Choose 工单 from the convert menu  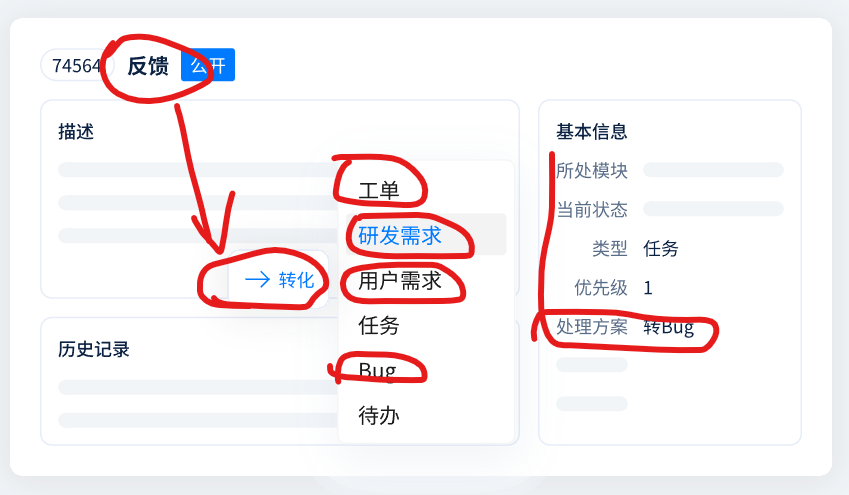coord(379,190)
